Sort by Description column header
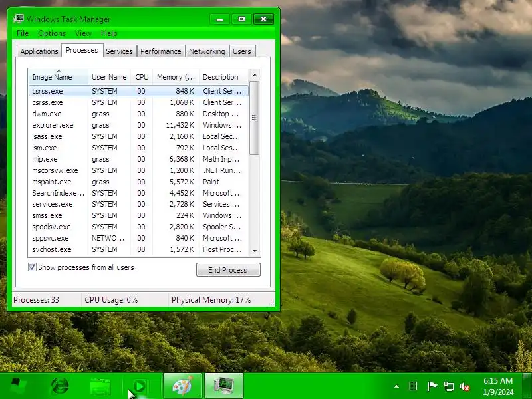 pyautogui.click(x=224, y=77)
